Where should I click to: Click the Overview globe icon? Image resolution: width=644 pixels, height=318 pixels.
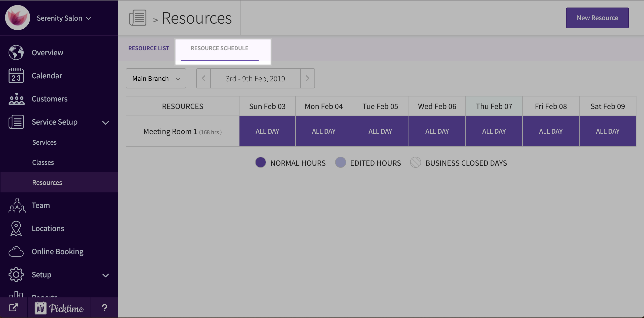point(16,52)
